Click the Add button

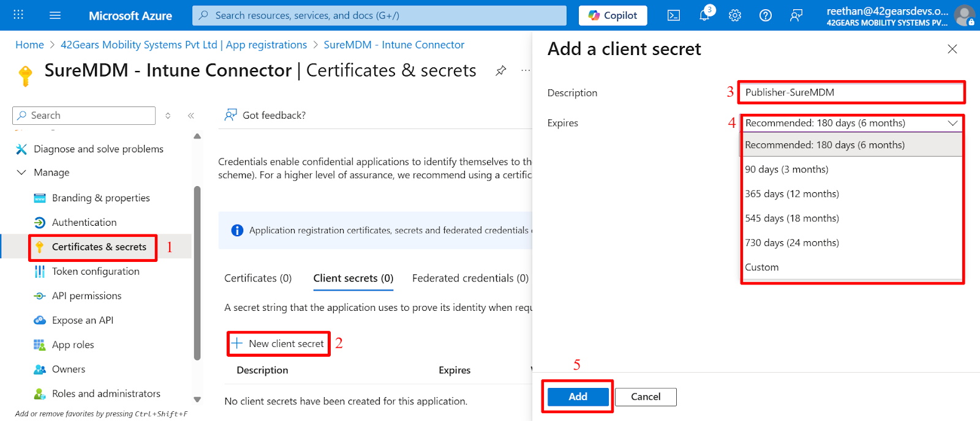pos(578,397)
